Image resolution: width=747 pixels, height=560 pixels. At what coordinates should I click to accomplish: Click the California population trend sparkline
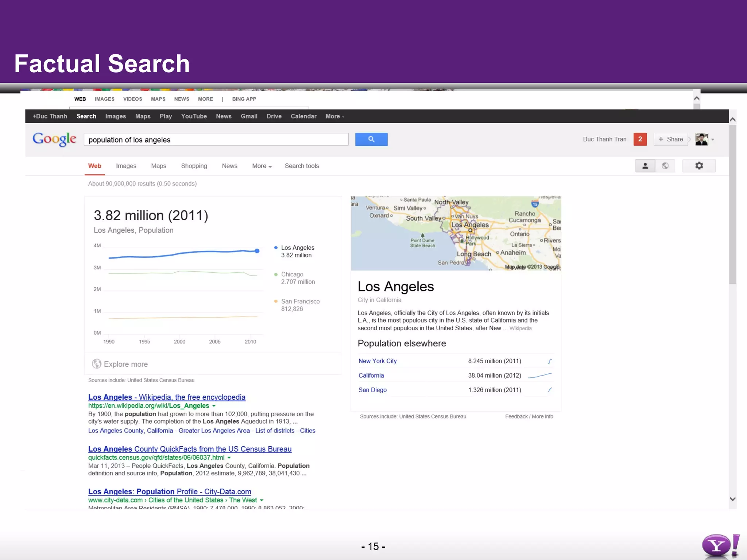[x=540, y=376]
